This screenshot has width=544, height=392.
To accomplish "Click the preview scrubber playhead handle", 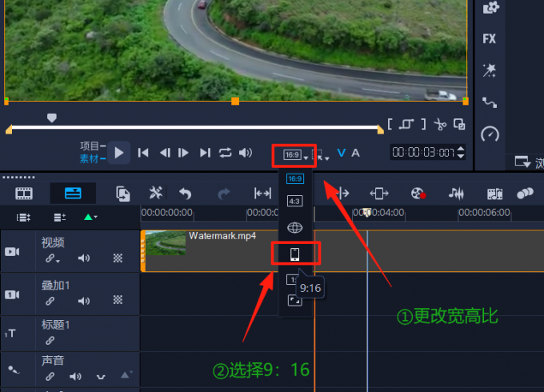I will pos(52,118).
